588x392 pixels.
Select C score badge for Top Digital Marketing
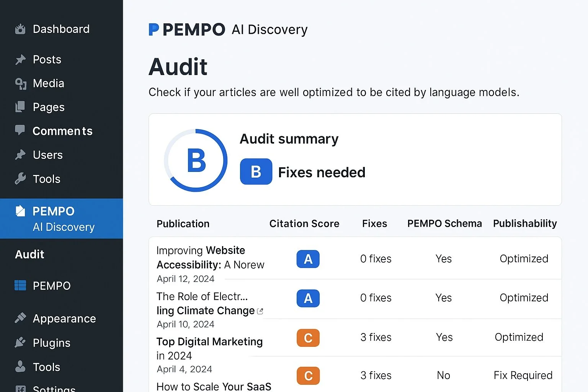click(308, 338)
